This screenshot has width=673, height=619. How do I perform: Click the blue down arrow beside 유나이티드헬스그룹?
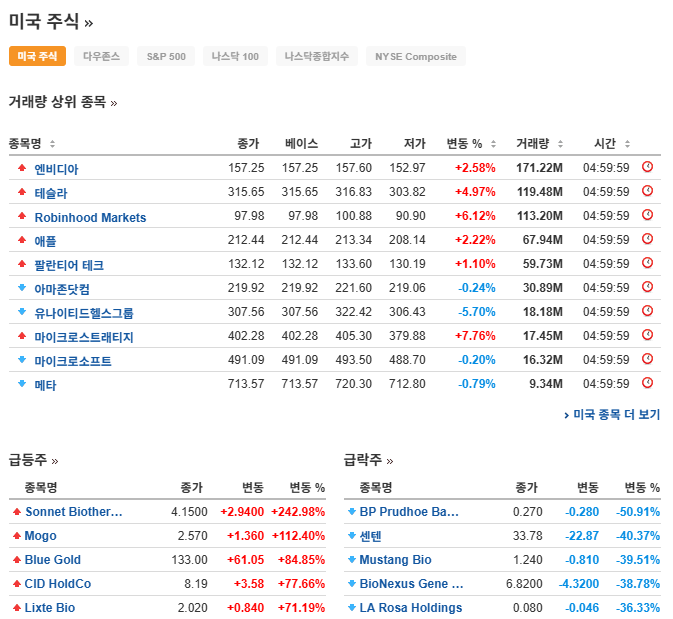point(22,312)
